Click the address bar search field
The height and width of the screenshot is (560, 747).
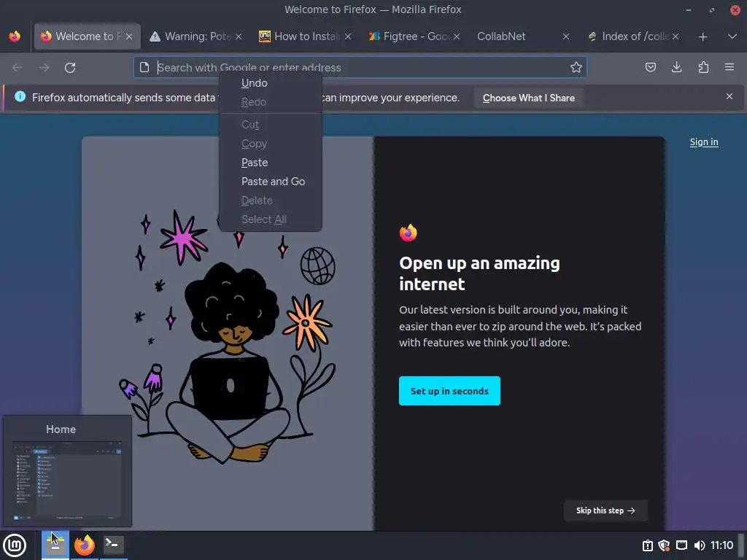tap(360, 67)
